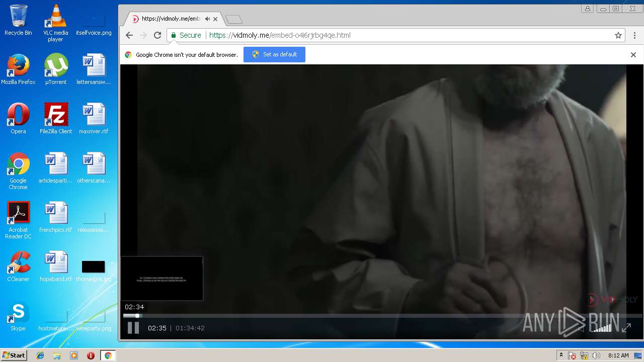The width and height of the screenshot is (644, 362).
Task: Select Acrobat Reader DC shortcut
Action: (x=18, y=220)
